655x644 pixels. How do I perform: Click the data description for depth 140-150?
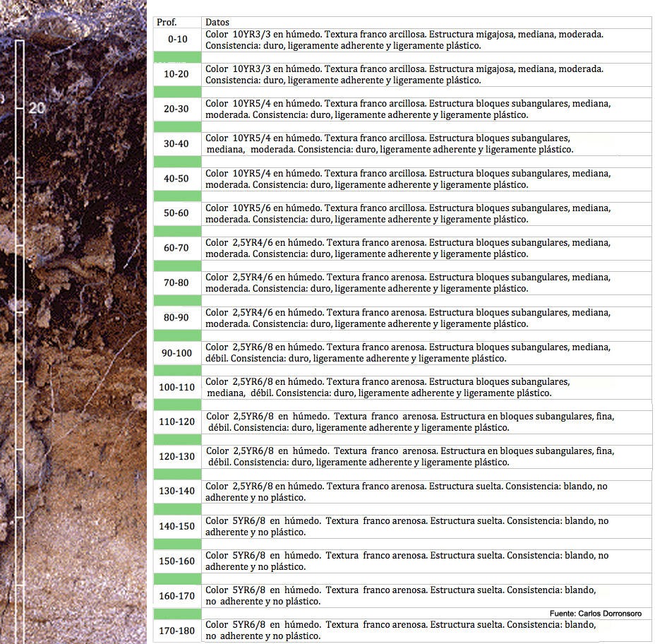click(x=426, y=527)
